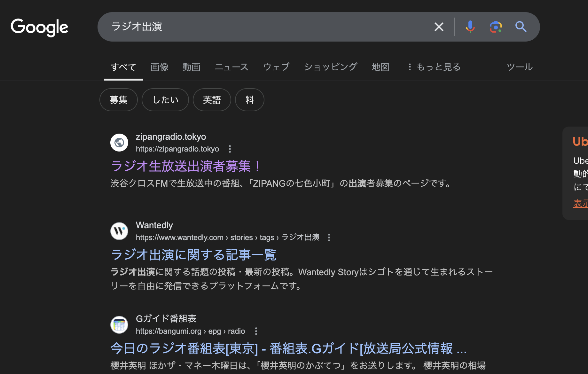This screenshot has width=588, height=374.
Task: Click the zipangradio.tokyo globe favicon
Action: pyautogui.click(x=119, y=143)
